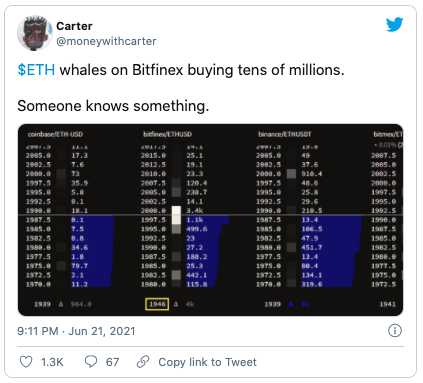
Task: Click the Twitter bird logo
Action: point(394,24)
